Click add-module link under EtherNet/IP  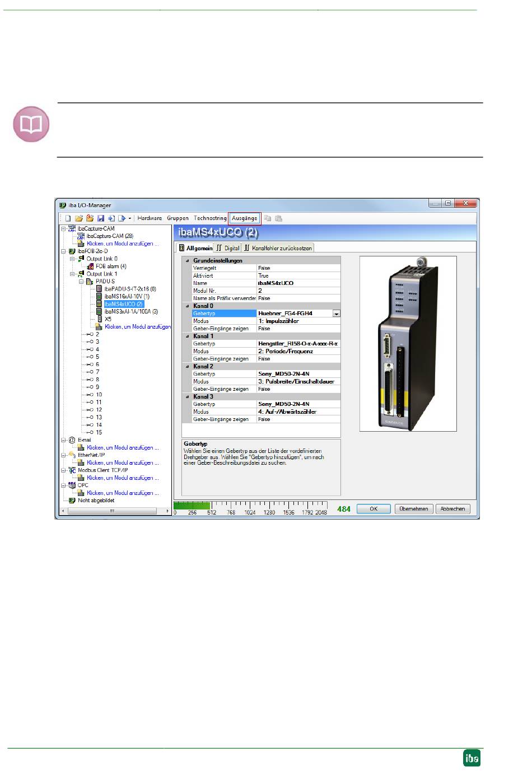pos(123,463)
